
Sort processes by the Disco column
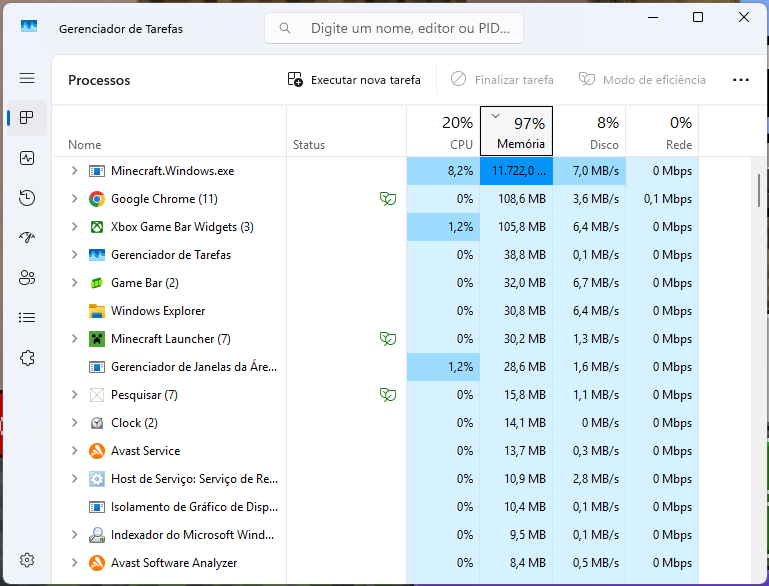[590, 132]
